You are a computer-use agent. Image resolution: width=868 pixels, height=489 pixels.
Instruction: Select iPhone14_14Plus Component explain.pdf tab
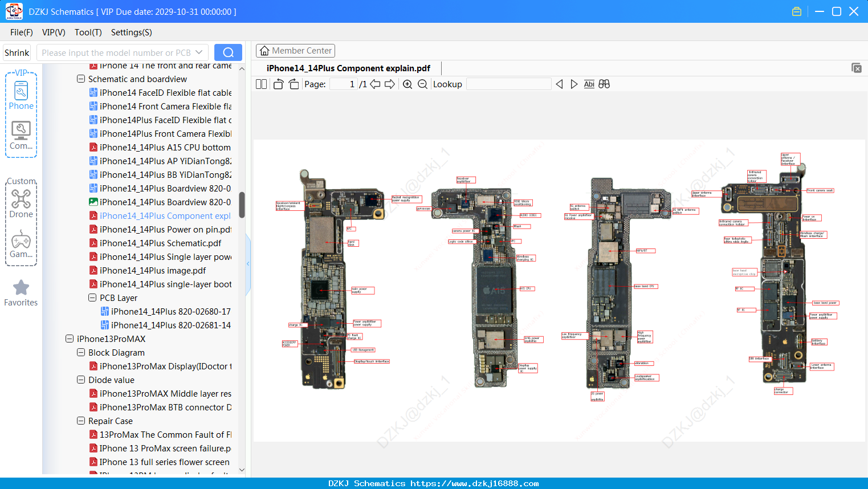(348, 68)
